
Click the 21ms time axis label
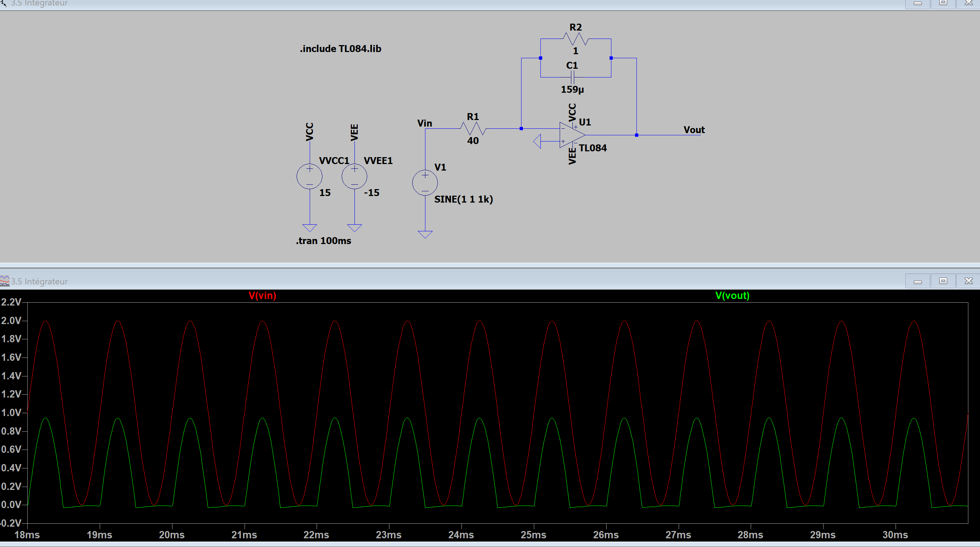[244, 535]
